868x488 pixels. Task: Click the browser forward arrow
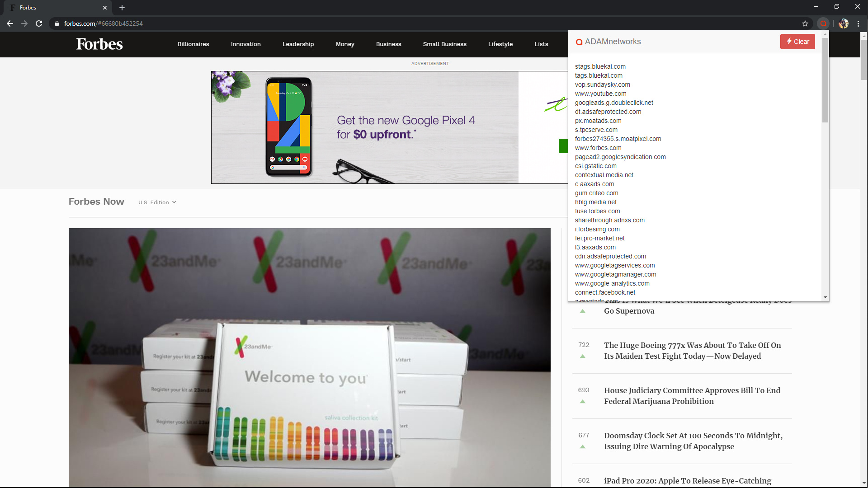coord(24,23)
